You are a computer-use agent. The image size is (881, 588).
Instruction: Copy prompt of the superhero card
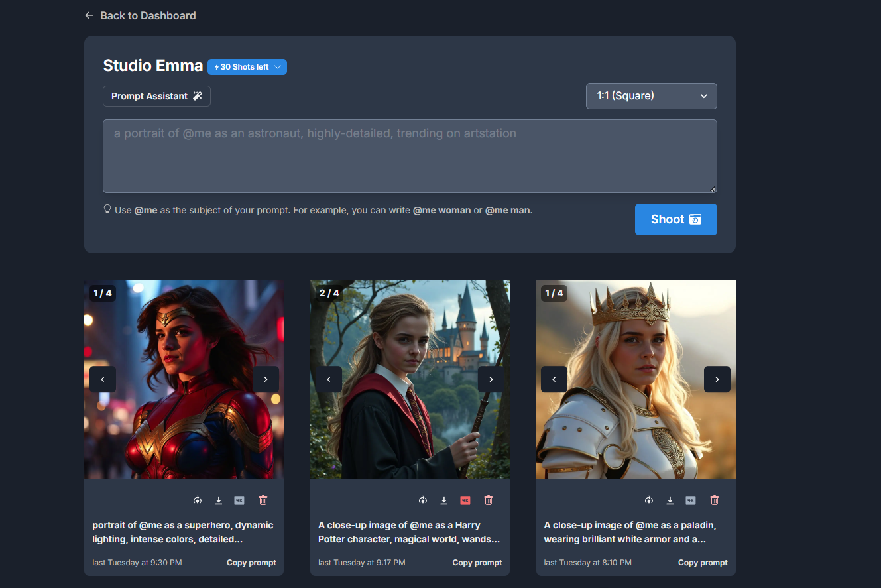[x=251, y=563]
